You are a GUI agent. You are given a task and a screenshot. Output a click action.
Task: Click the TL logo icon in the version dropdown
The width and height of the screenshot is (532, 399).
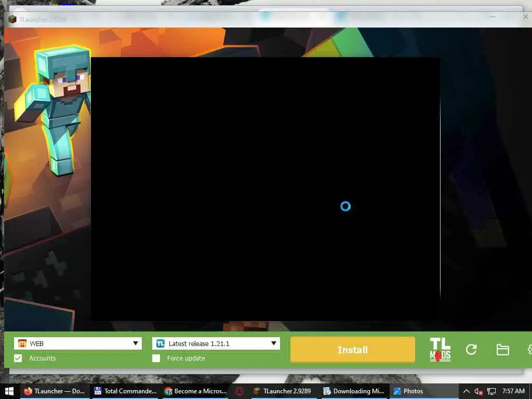coord(161,343)
